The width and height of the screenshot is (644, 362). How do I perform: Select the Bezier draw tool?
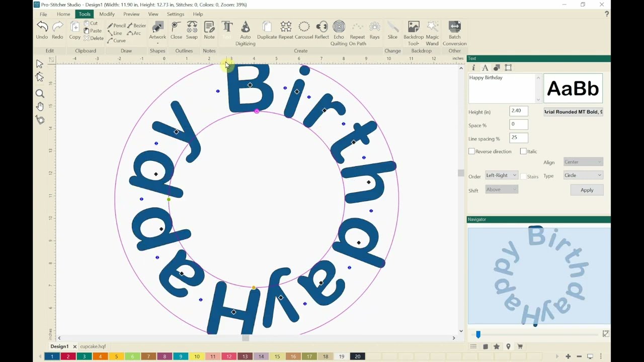point(136,26)
